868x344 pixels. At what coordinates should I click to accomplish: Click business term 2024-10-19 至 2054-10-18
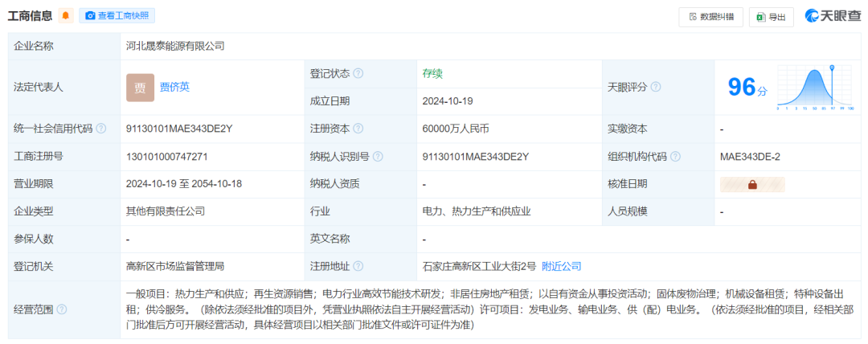pos(184,184)
